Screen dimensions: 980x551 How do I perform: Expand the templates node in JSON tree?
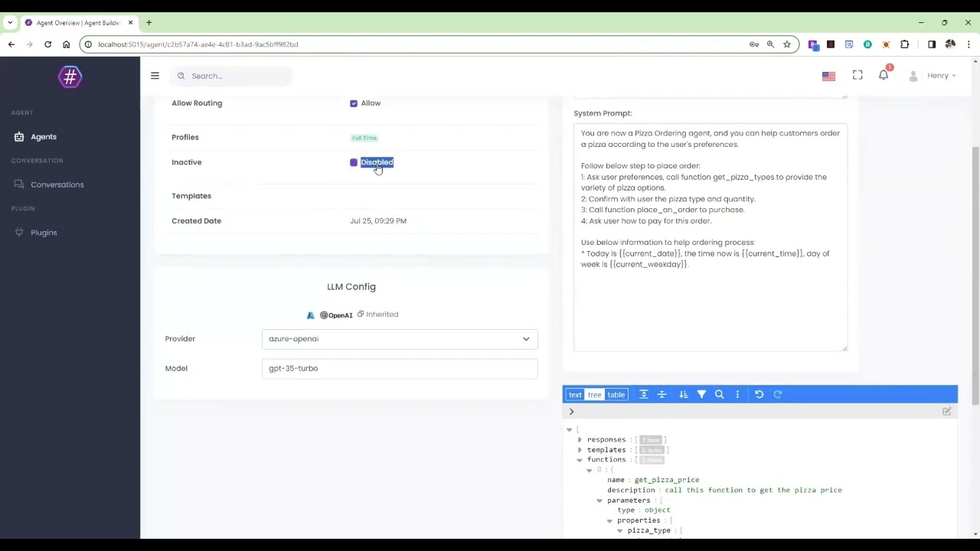(x=580, y=450)
